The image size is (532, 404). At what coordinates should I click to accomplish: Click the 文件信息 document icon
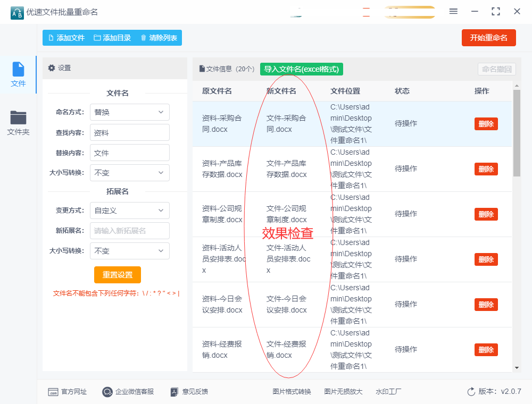(x=202, y=69)
